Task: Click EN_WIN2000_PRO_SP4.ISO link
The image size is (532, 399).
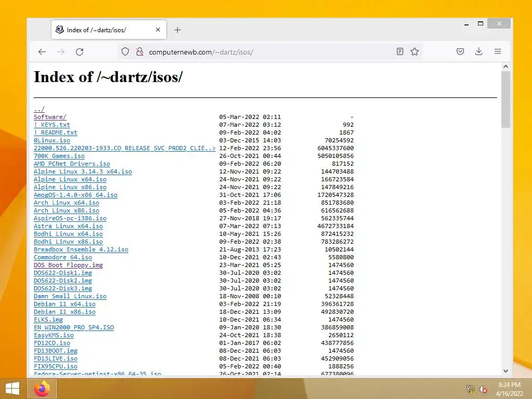Action: 74,328
